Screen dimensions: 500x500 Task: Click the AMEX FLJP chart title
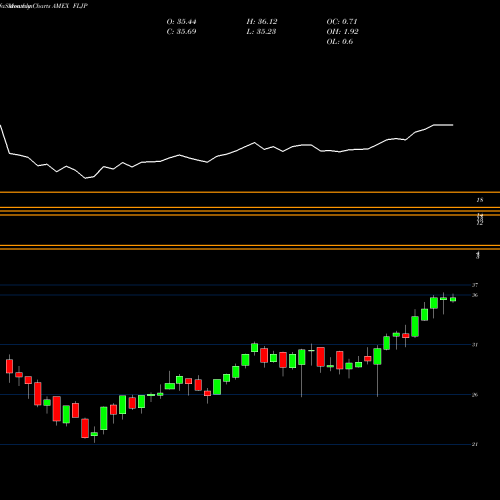(x=70, y=6)
